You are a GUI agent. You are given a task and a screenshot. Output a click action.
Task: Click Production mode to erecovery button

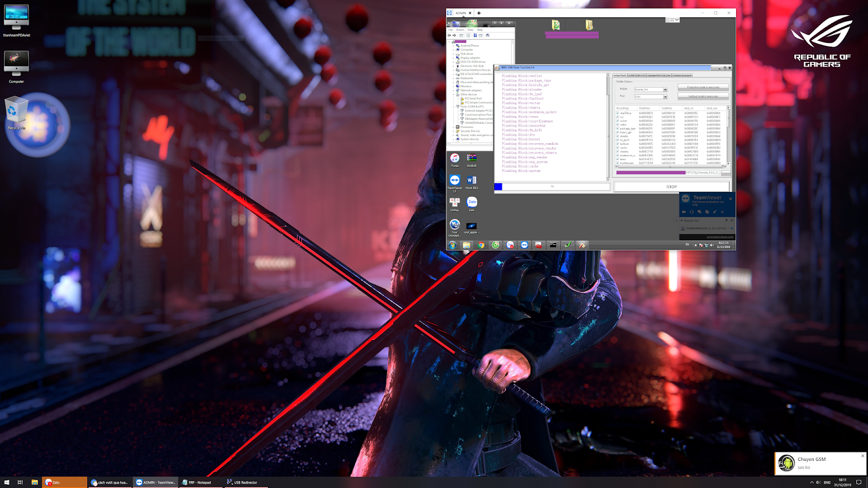coord(703,87)
